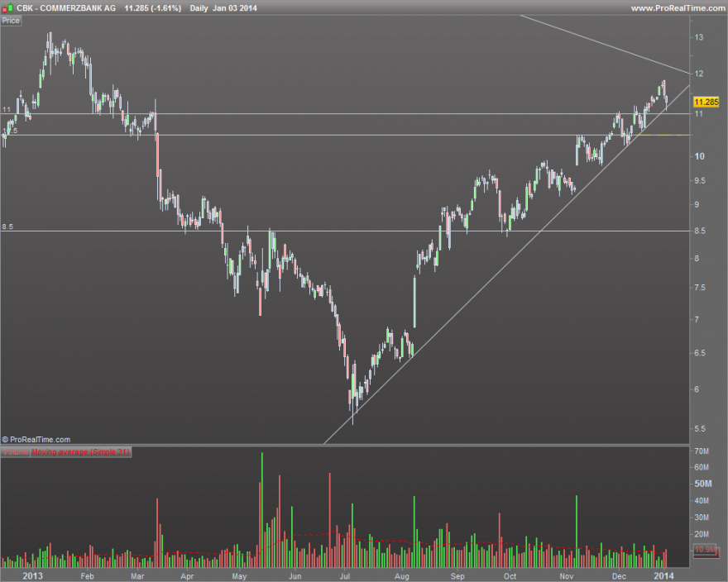Click the 7 price axis label
The image size is (728, 582).
click(x=697, y=319)
